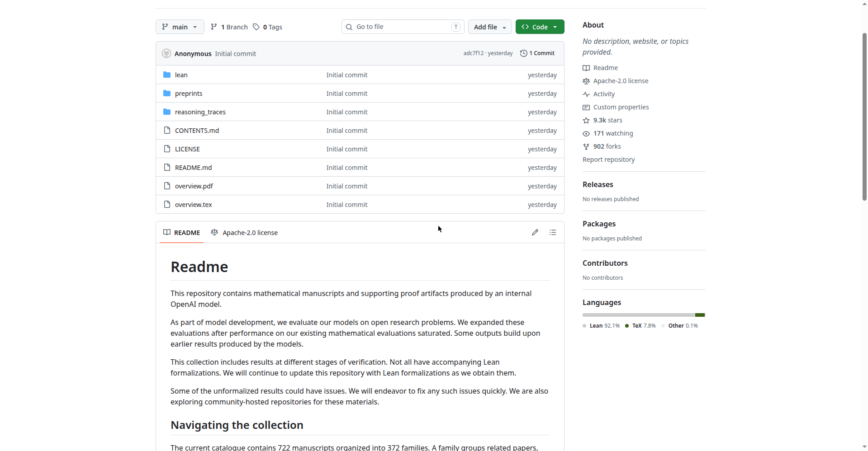
Task: Switch to the Apache-2.0 license tab
Action: pos(244,232)
